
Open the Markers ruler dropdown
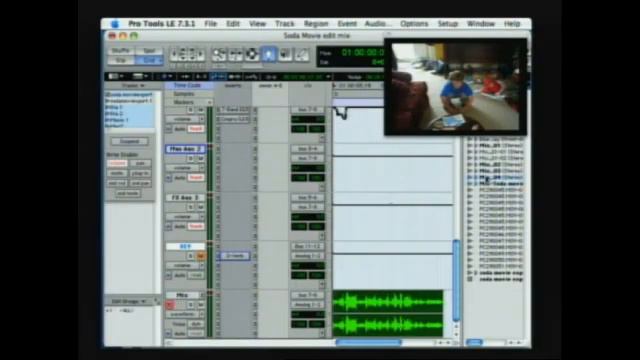click(x=209, y=102)
